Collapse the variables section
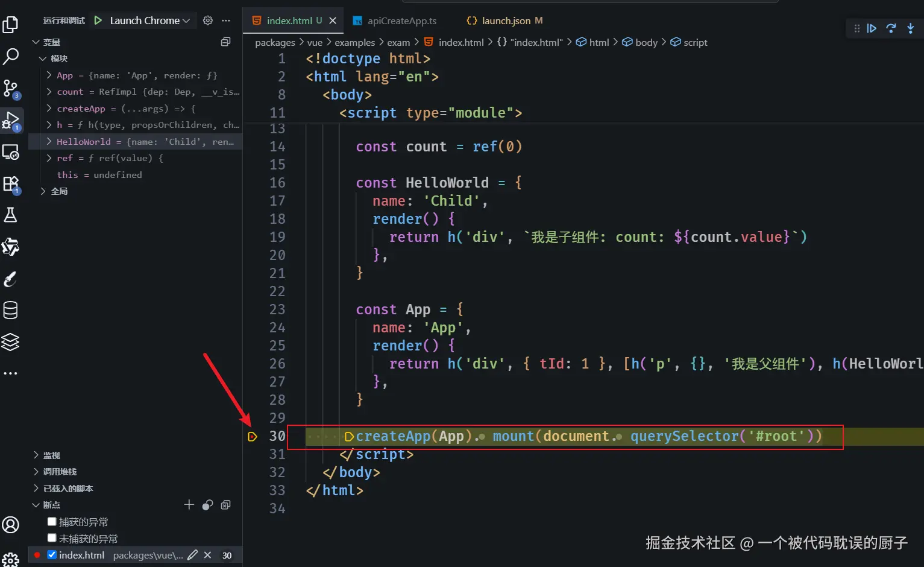The image size is (924, 567). pyautogui.click(x=36, y=42)
